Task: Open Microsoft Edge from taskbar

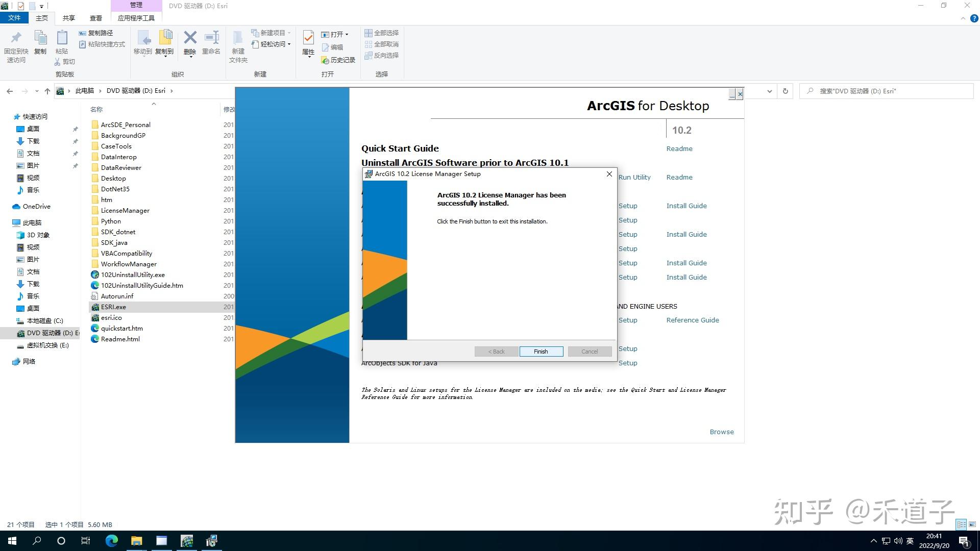Action: click(111, 541)
